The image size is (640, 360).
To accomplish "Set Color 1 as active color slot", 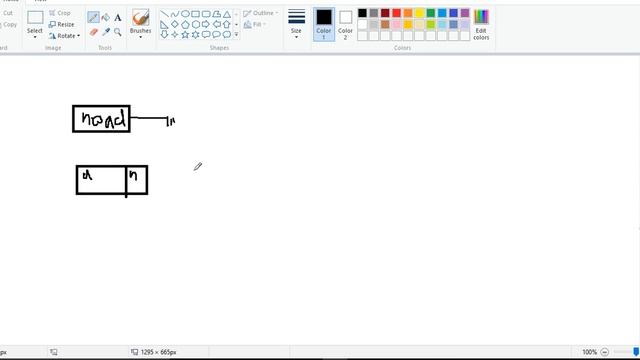I will [x=324, y=24].
